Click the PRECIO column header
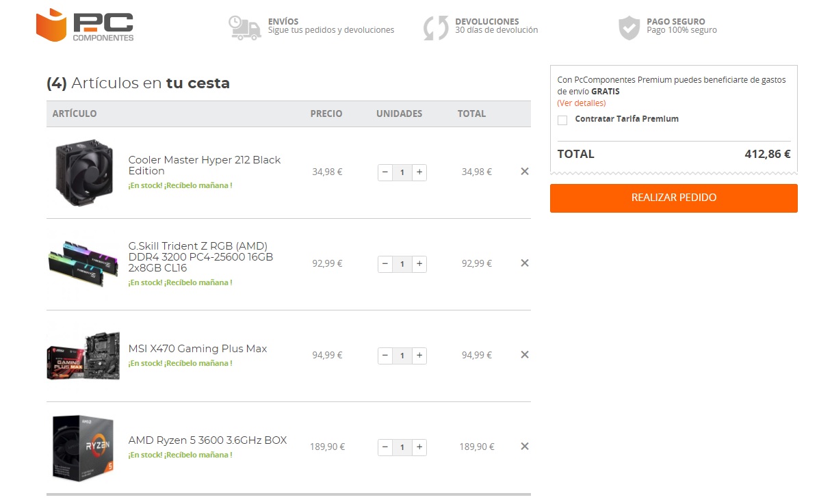Viewport: 832px width, 504px height. pos(326,114)
